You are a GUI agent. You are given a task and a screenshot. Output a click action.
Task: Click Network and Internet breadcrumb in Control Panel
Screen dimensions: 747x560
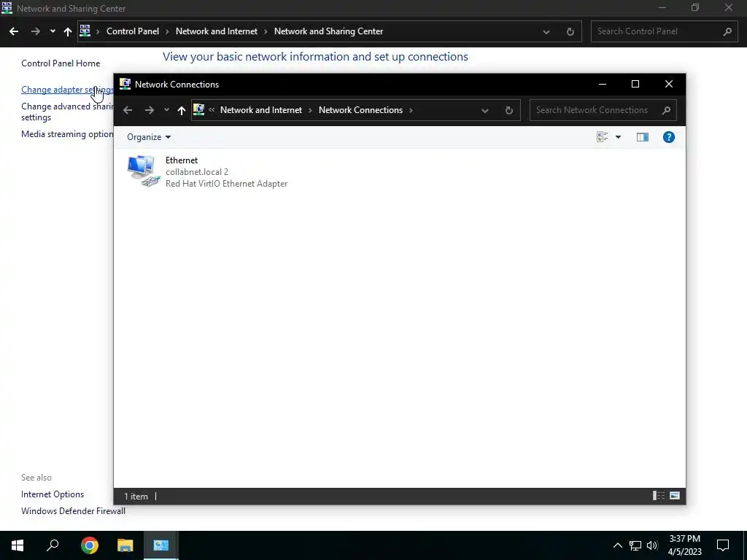[x=216, y=31]
